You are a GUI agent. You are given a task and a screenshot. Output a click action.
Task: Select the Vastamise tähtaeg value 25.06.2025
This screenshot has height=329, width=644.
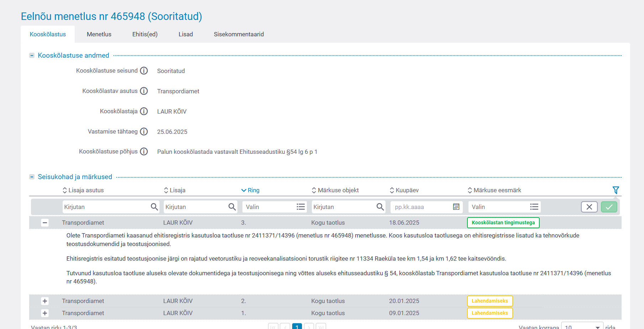pos(172,132)
